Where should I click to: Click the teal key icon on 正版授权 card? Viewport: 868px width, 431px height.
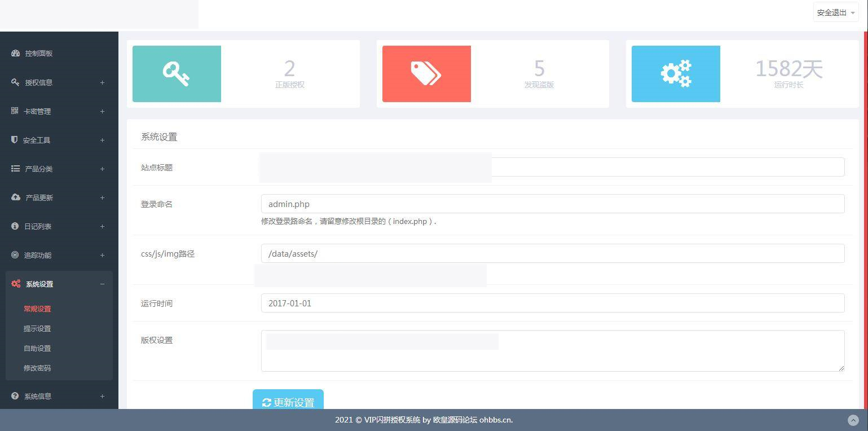coord(176,73)
